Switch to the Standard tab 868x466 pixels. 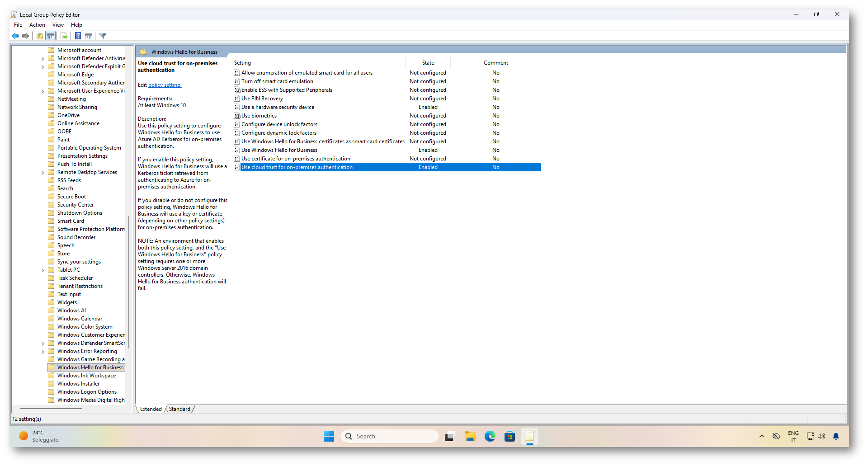(179, 409)
